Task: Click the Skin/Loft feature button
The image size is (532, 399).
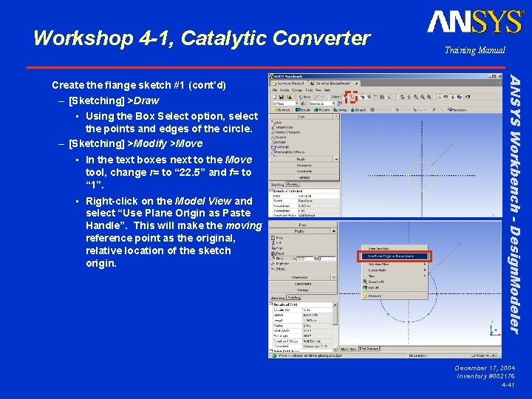Action: click(x=358, y=110)
